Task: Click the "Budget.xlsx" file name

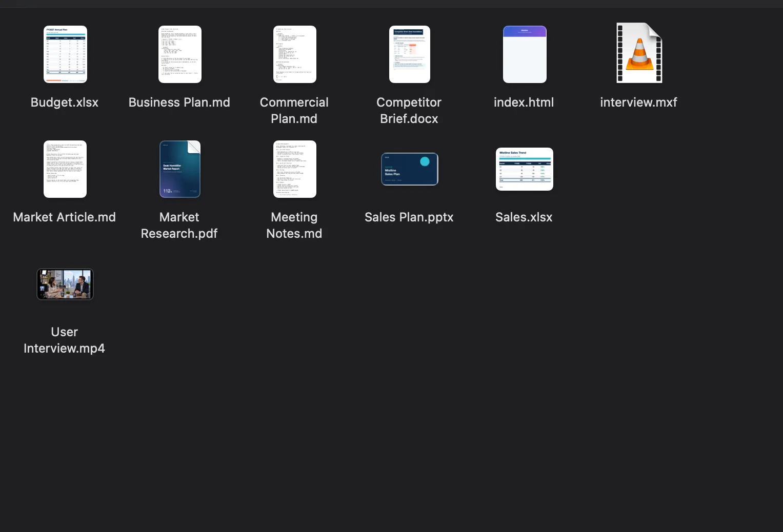Action: tap(65, 103)
